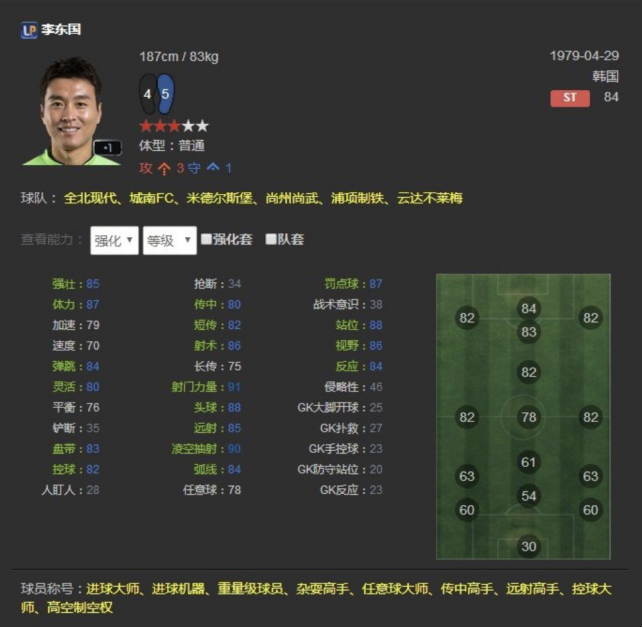
Task: Click the 任意球大师 player title
Action: [394, 589]
